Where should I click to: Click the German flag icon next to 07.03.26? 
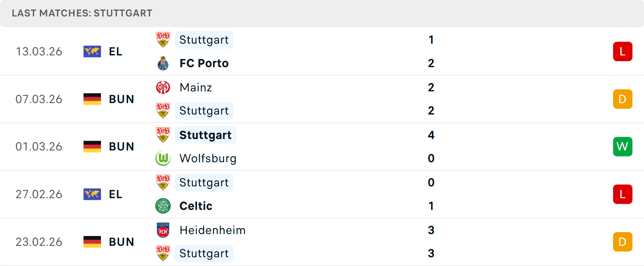[x=92, y=99]
